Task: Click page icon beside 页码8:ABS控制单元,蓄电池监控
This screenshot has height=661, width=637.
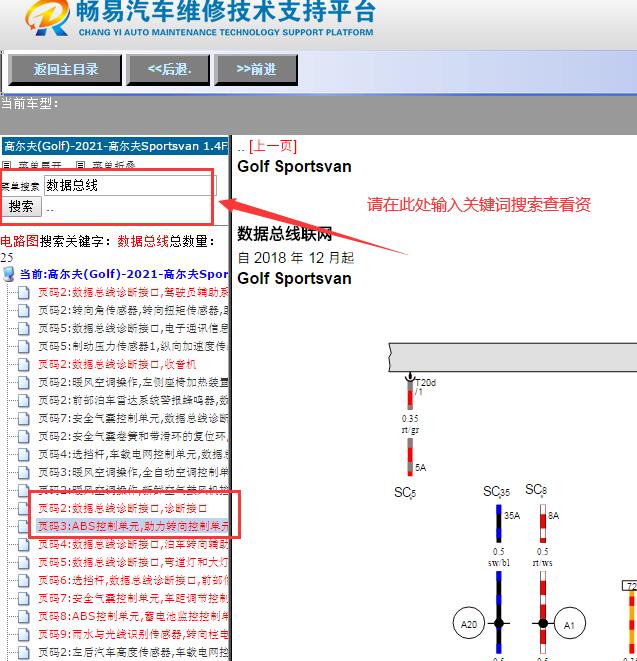Action: click(x=24, y=616)
